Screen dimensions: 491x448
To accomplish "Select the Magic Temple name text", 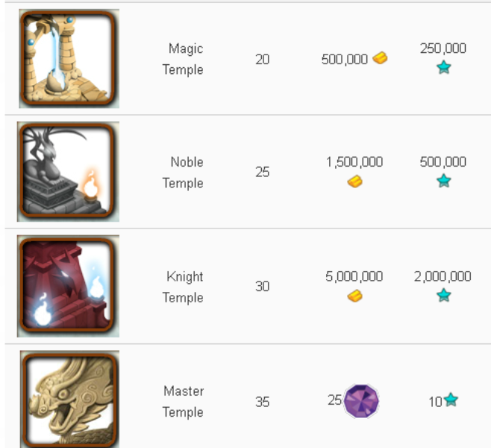I will [x=184, y=59].
